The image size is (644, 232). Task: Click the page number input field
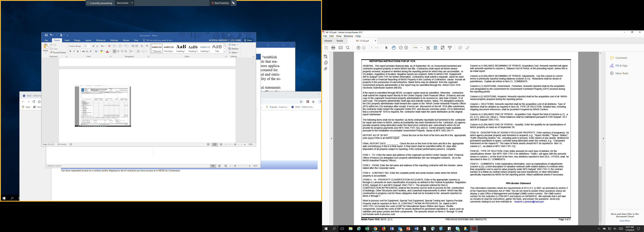371,48
